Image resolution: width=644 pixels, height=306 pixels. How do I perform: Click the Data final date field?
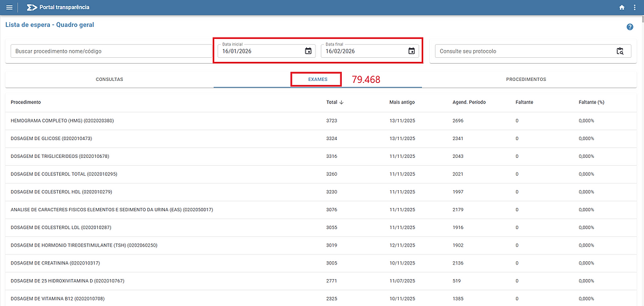(370, 51)
